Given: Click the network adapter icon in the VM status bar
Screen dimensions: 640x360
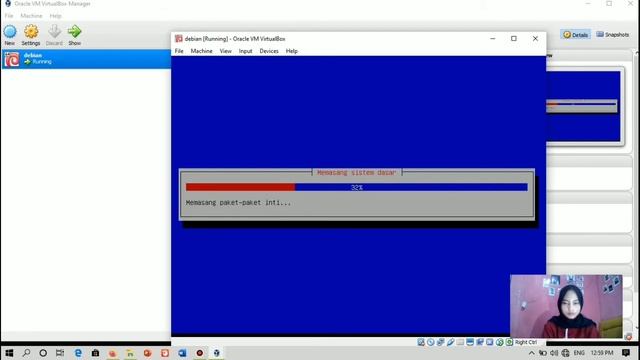Looking at the screenshot, I should 440,342.
